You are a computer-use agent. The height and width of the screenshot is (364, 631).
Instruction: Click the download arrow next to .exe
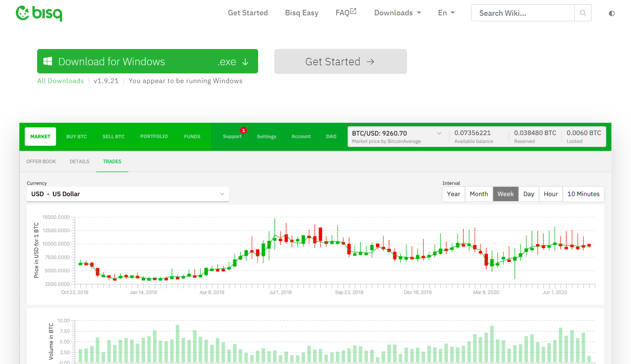pos(245,62)
